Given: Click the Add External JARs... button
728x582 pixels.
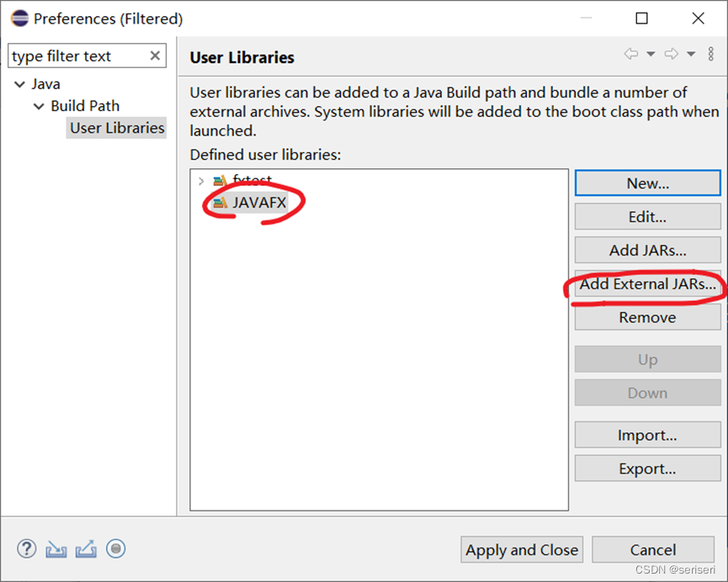Looking at the screenshot, I should (648, 283).
